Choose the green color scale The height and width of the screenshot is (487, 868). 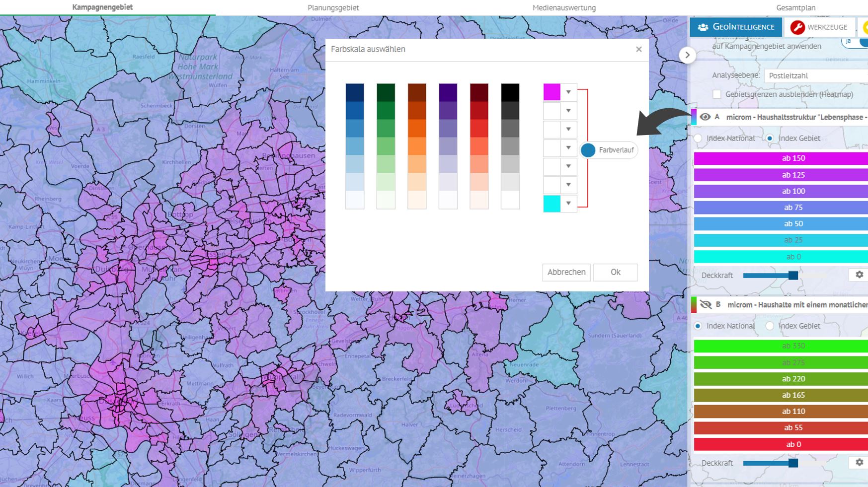(386, 146)
